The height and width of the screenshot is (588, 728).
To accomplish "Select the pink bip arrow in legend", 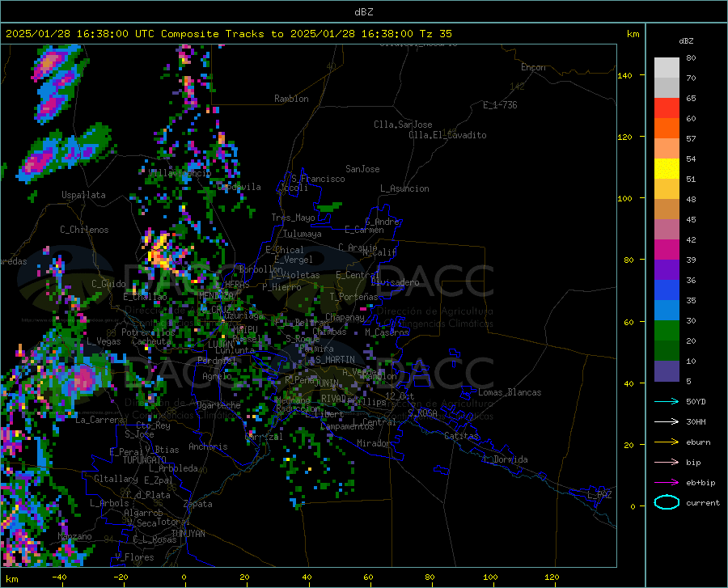I will 667,463.
